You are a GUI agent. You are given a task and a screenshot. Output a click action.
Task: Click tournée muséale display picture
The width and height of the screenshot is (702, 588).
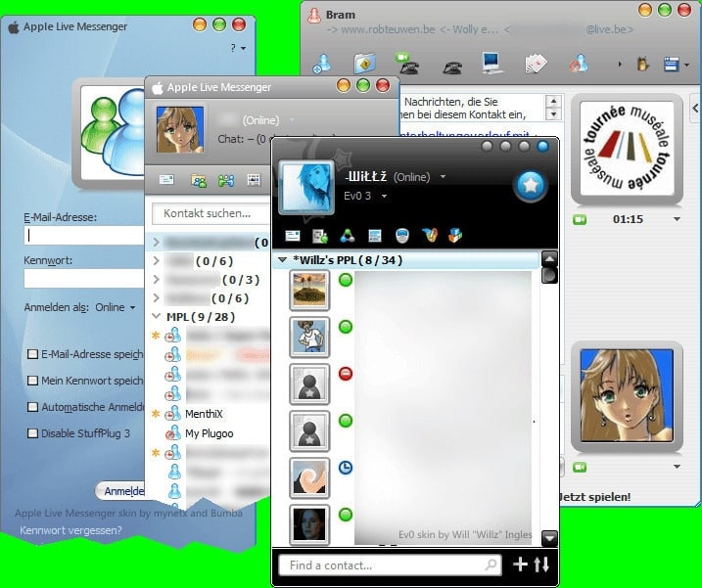(x=627, y=148)
